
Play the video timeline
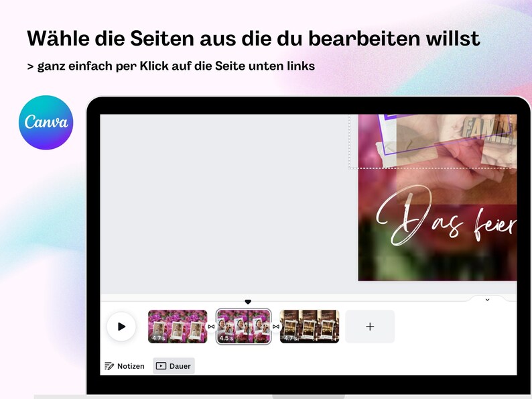121,327
